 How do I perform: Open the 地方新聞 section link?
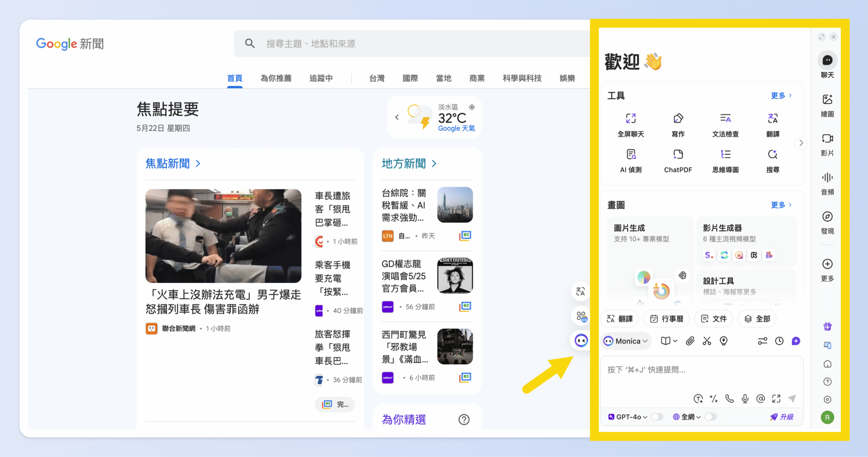409,164
